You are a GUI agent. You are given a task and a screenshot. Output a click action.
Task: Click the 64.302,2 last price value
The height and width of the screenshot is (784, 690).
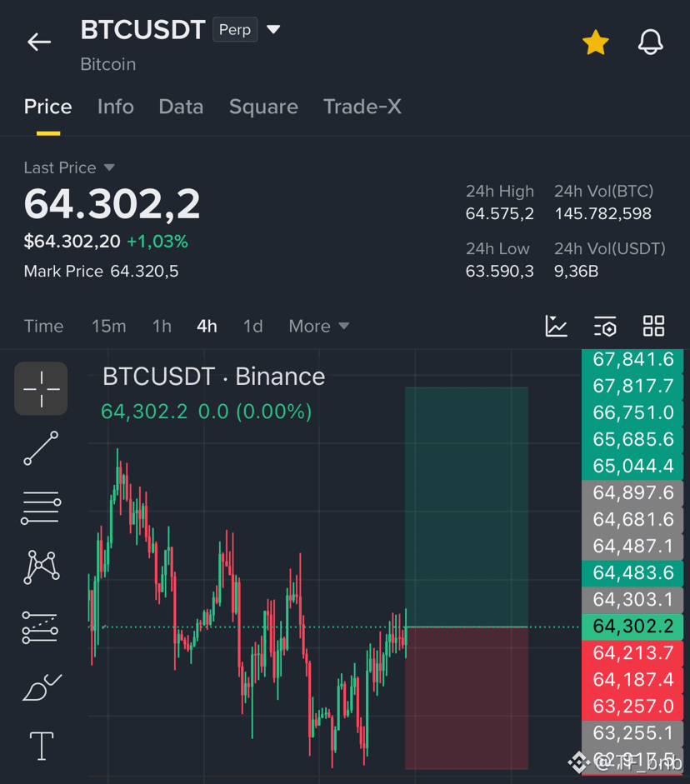pos(112,204)
